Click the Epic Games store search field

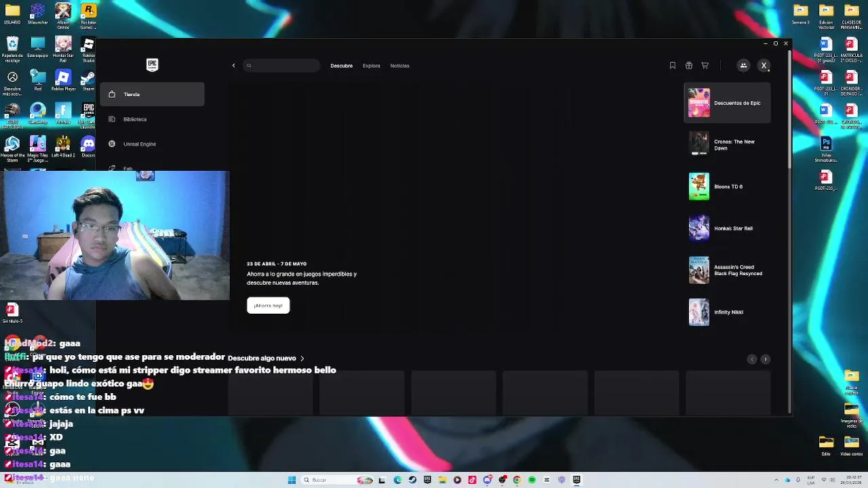pyautogui.click(x=281, y=66)
